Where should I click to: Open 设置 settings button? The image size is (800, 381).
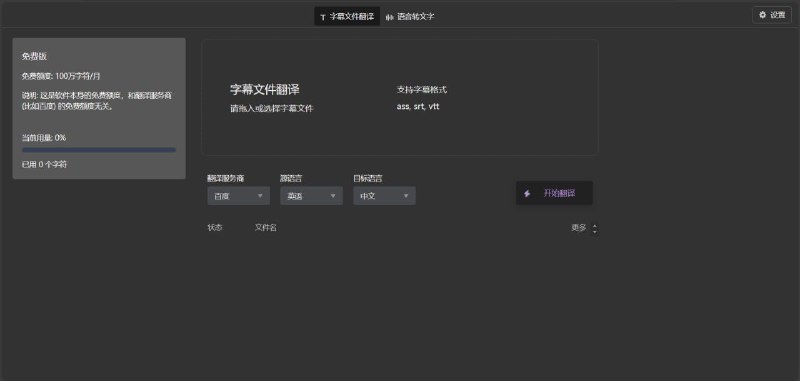click(x=772, y=15)
